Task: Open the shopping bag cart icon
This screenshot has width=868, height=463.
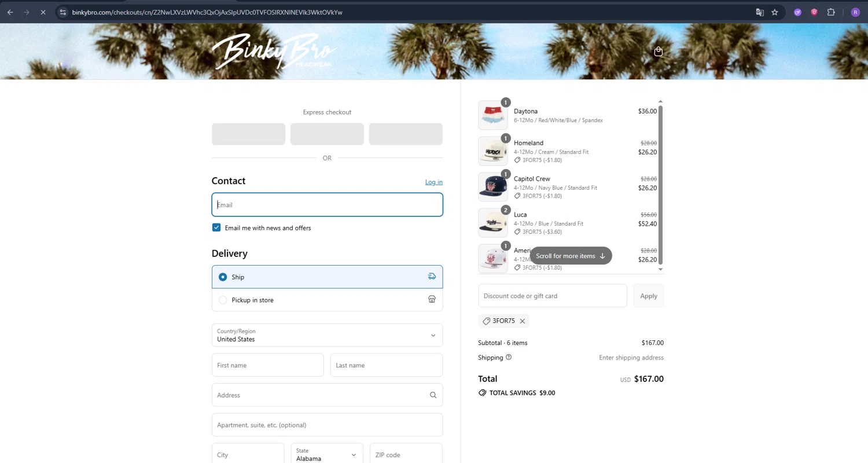Action: tap(658, 52)
